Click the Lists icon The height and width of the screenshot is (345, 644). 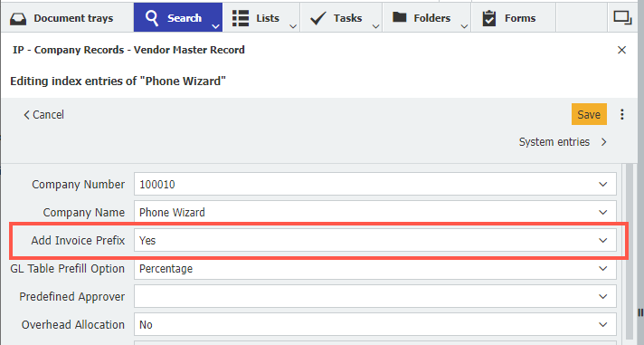click(x=241, y=18)
